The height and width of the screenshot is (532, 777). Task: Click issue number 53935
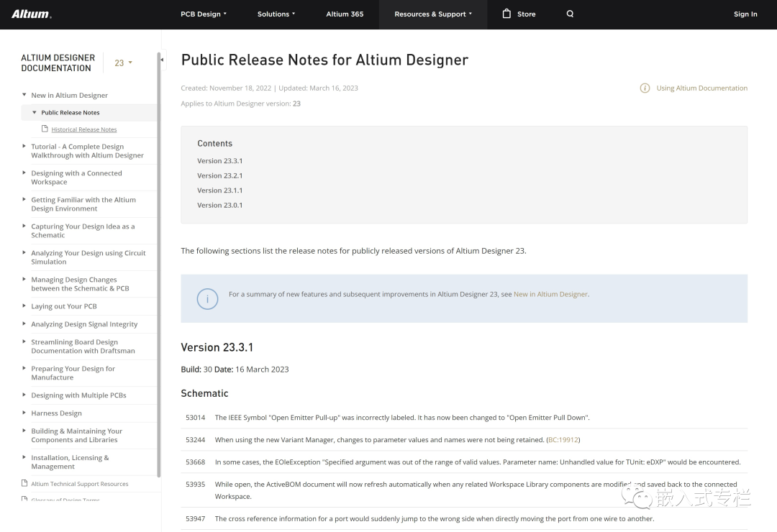click(195, 485)
